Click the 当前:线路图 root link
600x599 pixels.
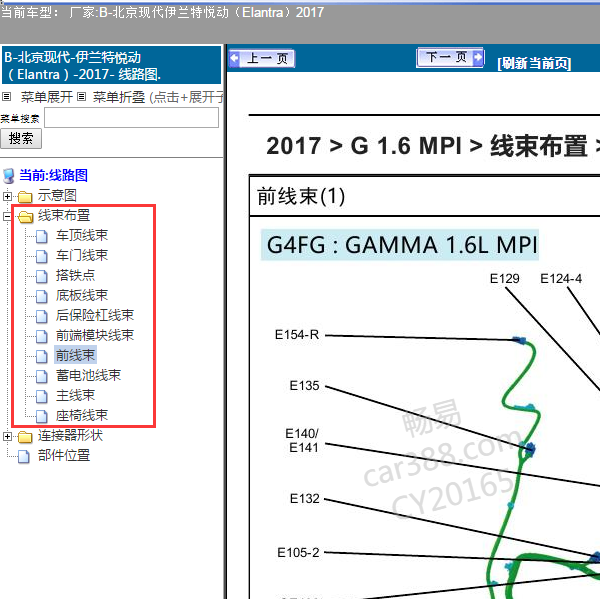[x=54, y=175]
